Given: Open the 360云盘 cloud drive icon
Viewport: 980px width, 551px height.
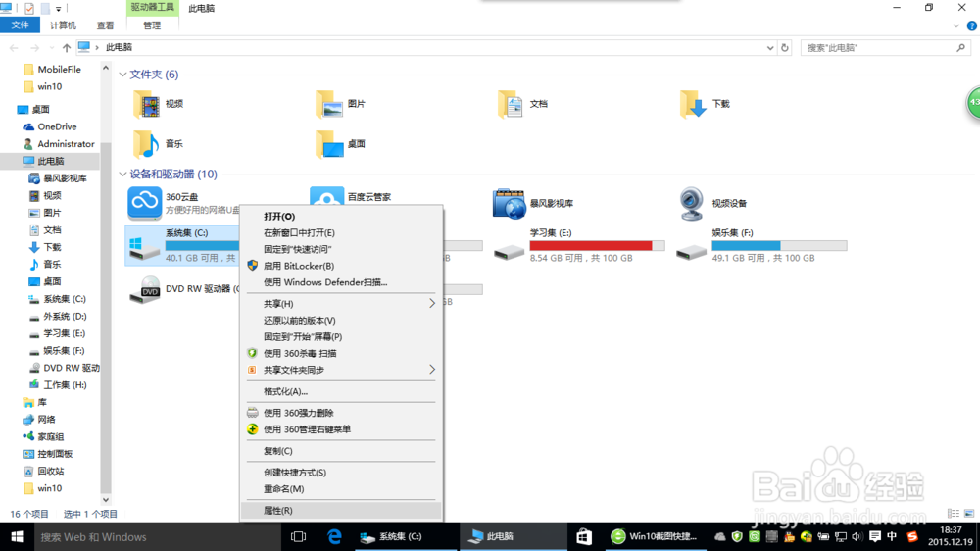Looking at the screenshot, I should click(x=144, y=203).
